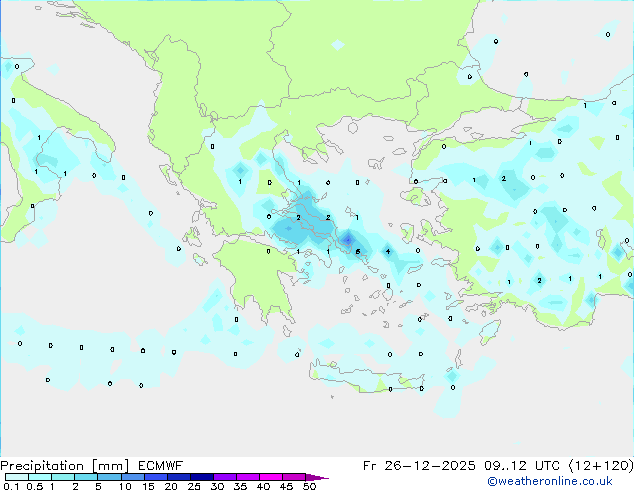Click the 'Precipitation' title text
The width and height of the screenshot is (634, 490).
[42, 466]
